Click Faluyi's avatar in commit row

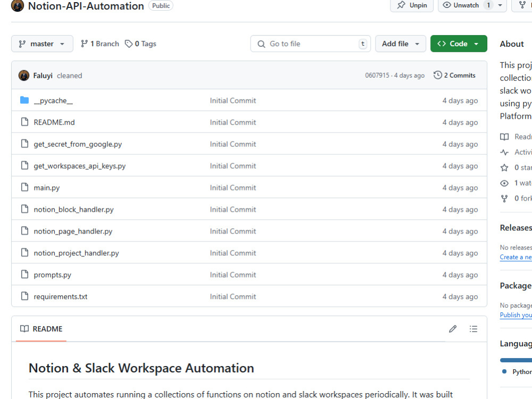[x=24, y=76]
